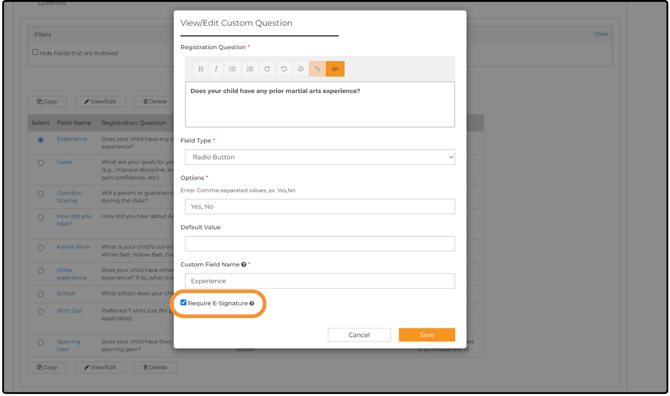Viewport: 670px width, 396px height.
Task: Click the Require E-Signature help icon
Action: pyautogui.click(x=252, y=303)
